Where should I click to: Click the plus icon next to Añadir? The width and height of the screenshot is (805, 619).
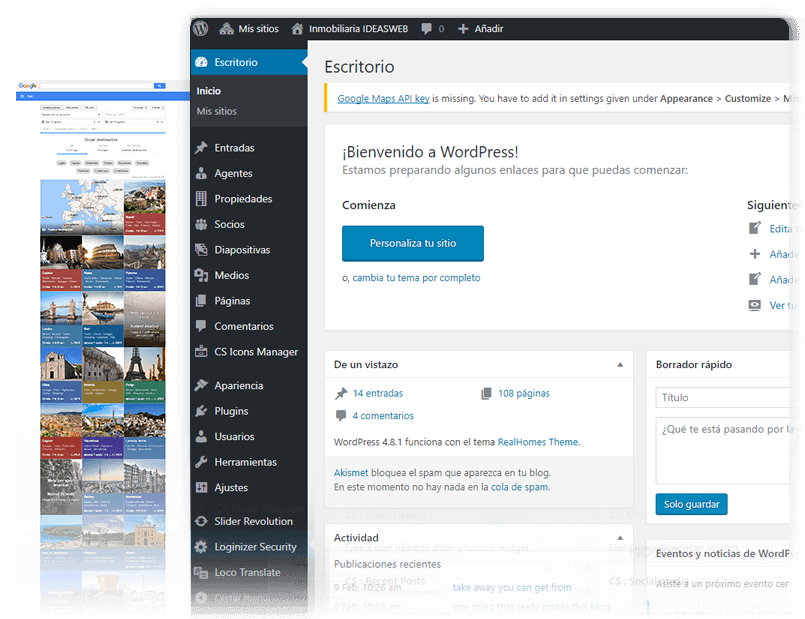pos(463,29)
